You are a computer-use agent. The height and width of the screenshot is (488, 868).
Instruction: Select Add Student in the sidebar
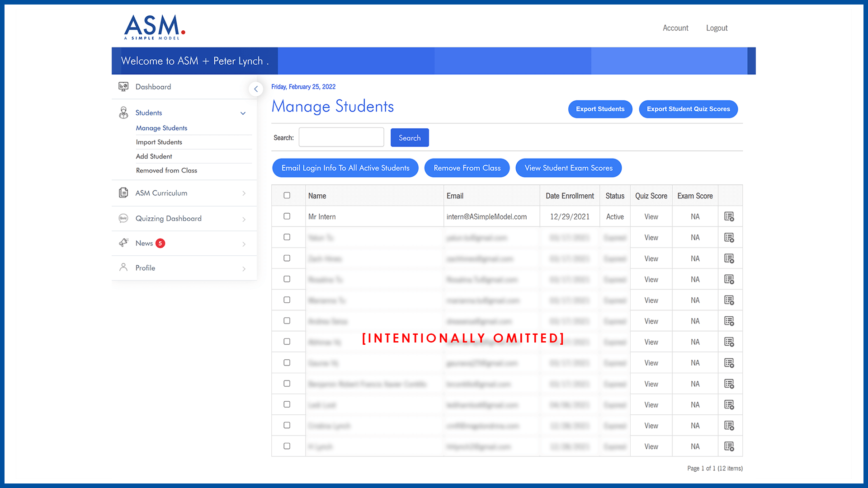(x=154, y=156)
